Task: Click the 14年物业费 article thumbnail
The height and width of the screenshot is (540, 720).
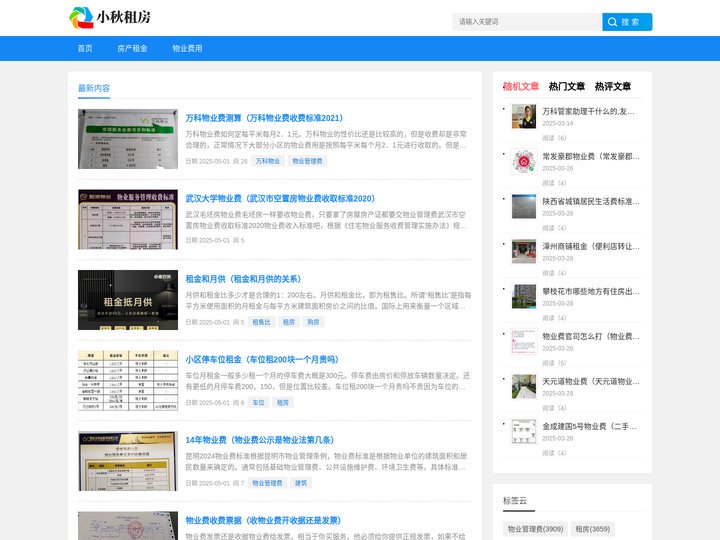Action: [x=128, y=461]
